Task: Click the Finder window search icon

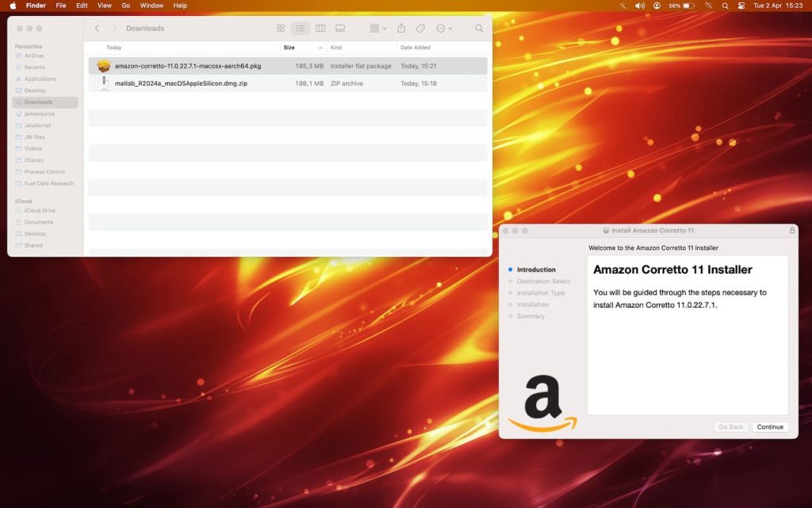Action: (x=479, y=29)
